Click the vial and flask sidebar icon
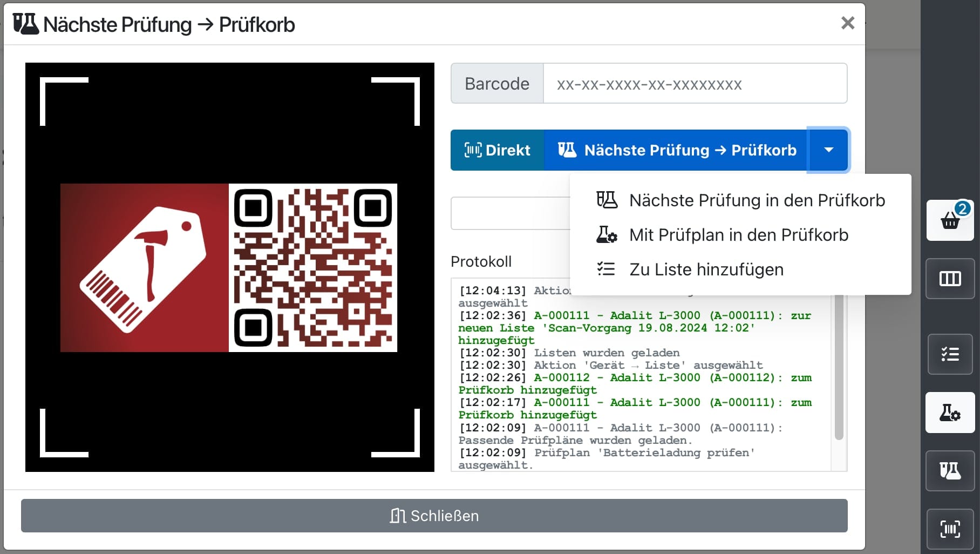The height and width of the screenshot is (554, 980). 950,471
